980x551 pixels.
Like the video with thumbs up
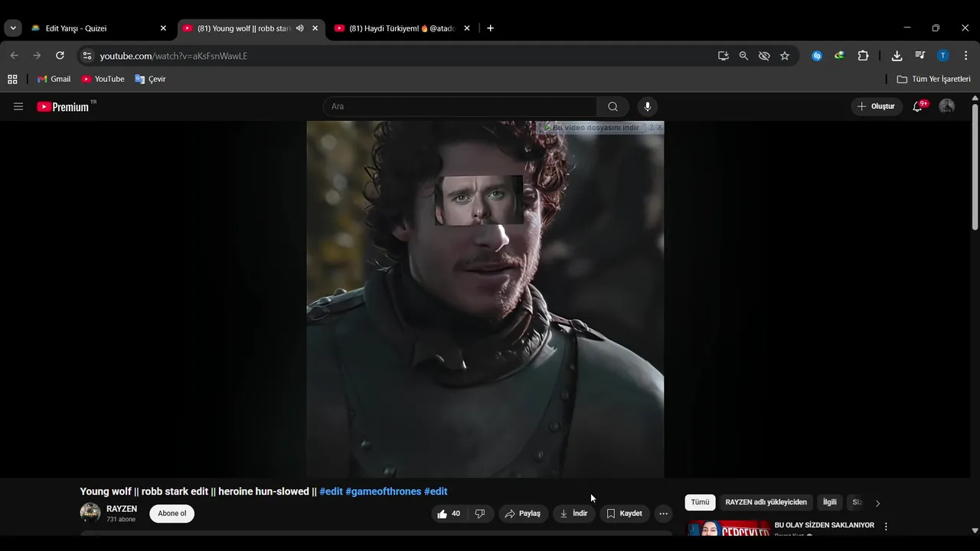[449, 514]
